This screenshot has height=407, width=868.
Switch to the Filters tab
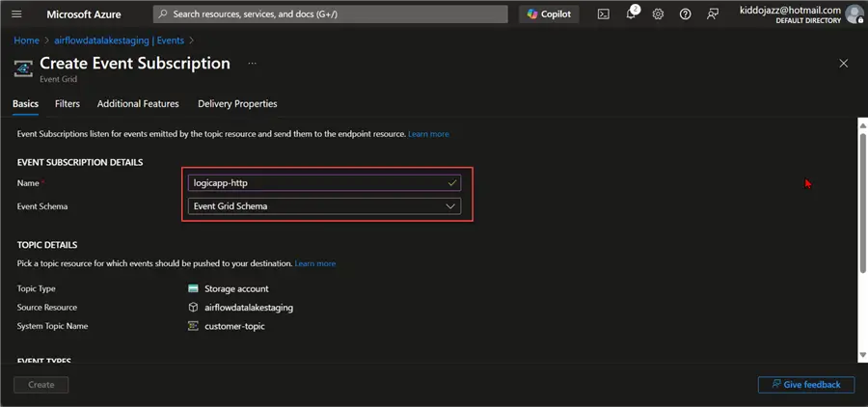coord(68,103)
